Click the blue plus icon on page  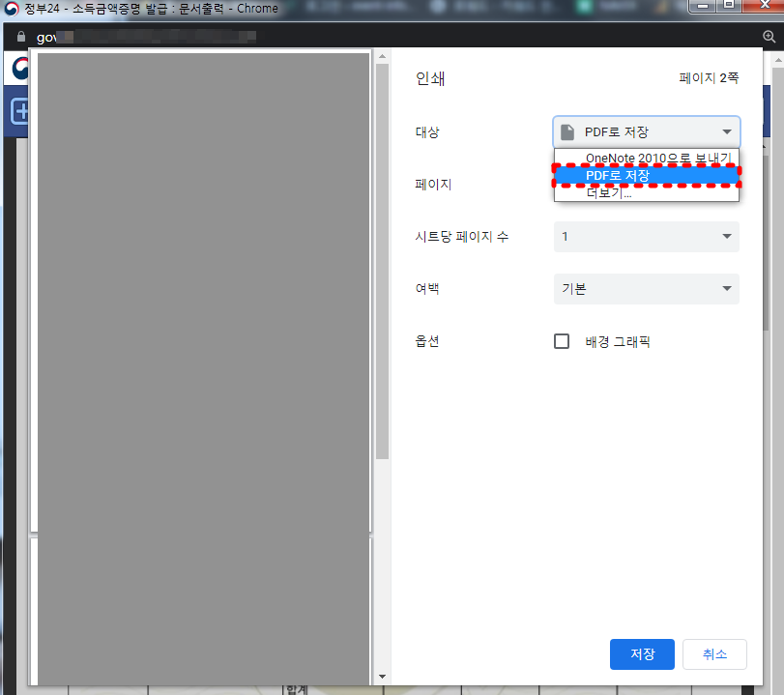pyautogui.click(x=20, y=111)
